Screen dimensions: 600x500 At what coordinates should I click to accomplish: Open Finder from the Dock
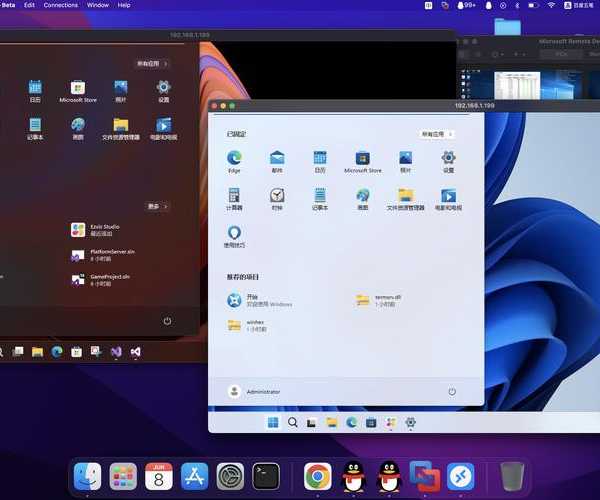(x=87, y=476)
